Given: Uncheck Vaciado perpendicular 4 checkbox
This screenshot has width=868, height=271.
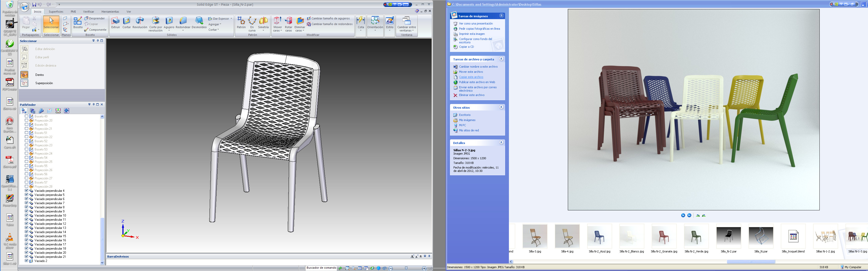Looking at the screenshot, I should [27, 190].
